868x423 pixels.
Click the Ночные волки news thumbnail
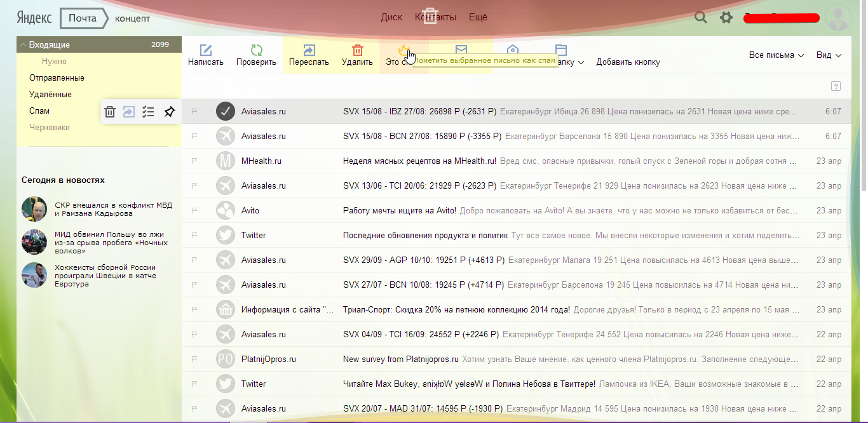34,242
